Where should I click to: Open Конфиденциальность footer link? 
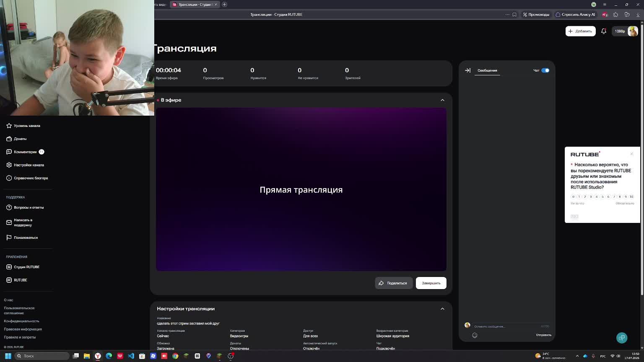[21, 321]
